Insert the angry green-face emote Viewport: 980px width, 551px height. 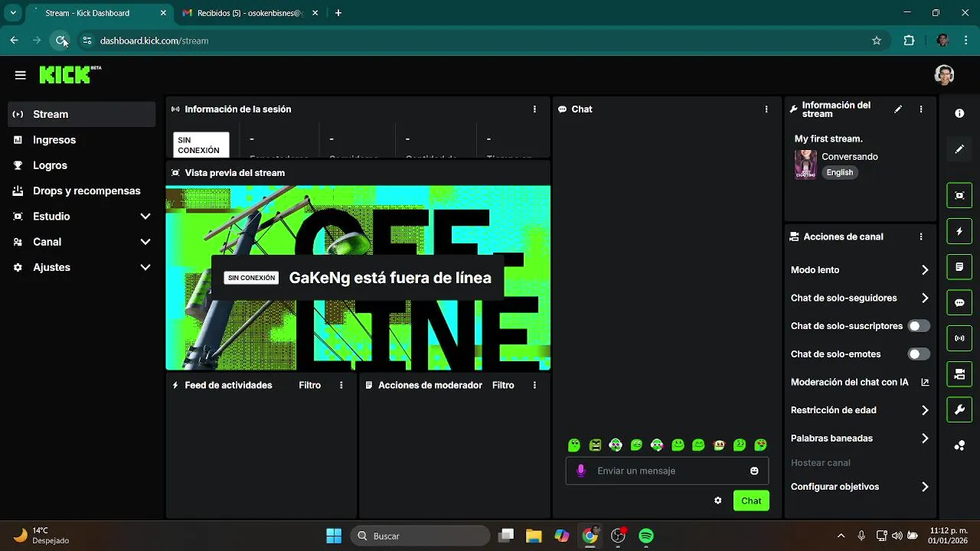[x=595, y=445]
